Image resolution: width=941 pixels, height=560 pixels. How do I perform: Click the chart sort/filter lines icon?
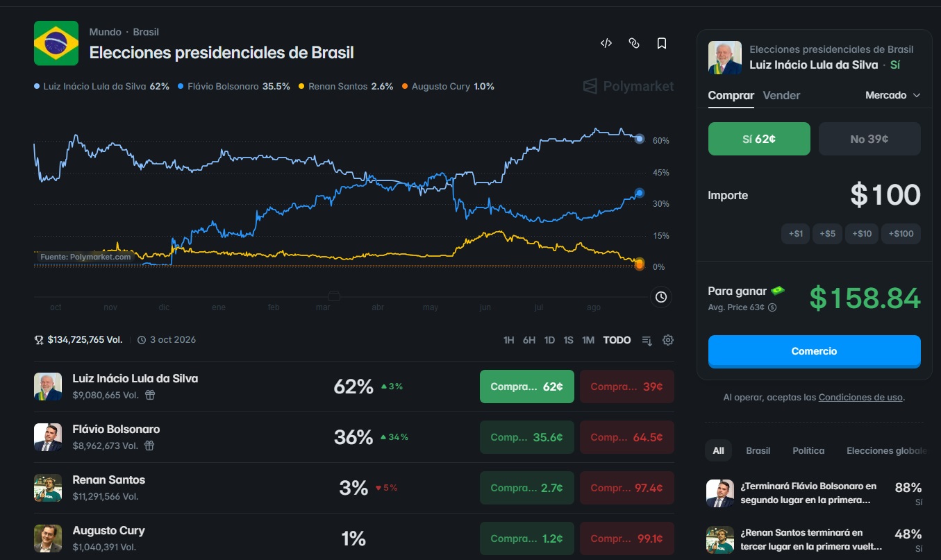647,340
